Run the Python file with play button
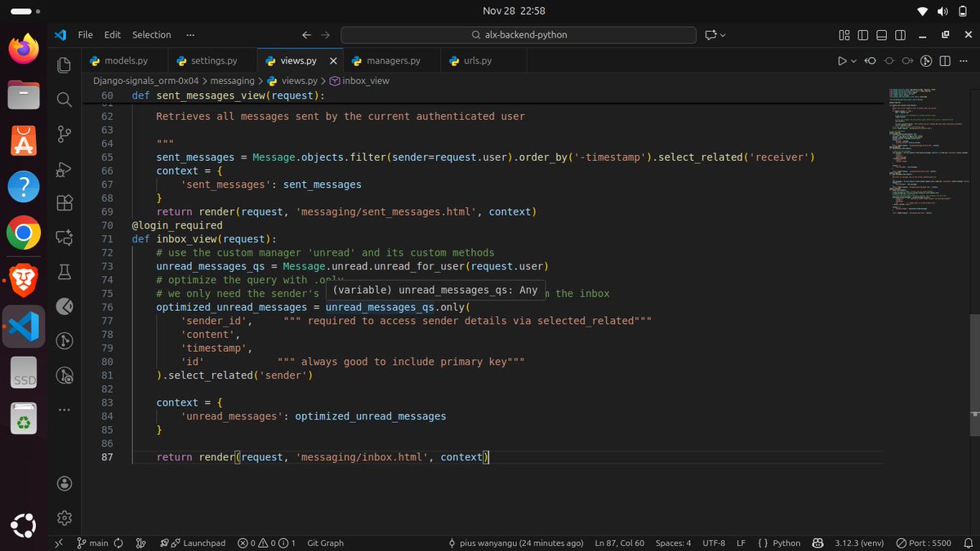980x551 pixels. click(x=841, y=61)
